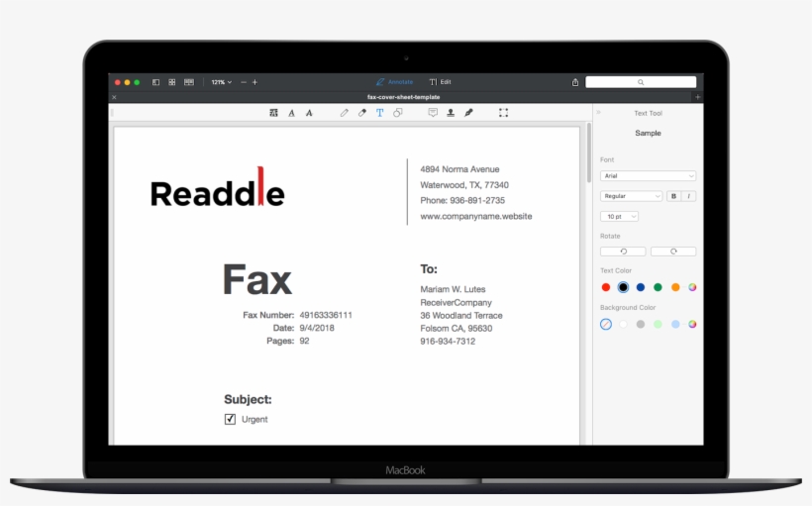Zoom in with the plus button
The height and width of the screenshot is (506, 812).
254,82
